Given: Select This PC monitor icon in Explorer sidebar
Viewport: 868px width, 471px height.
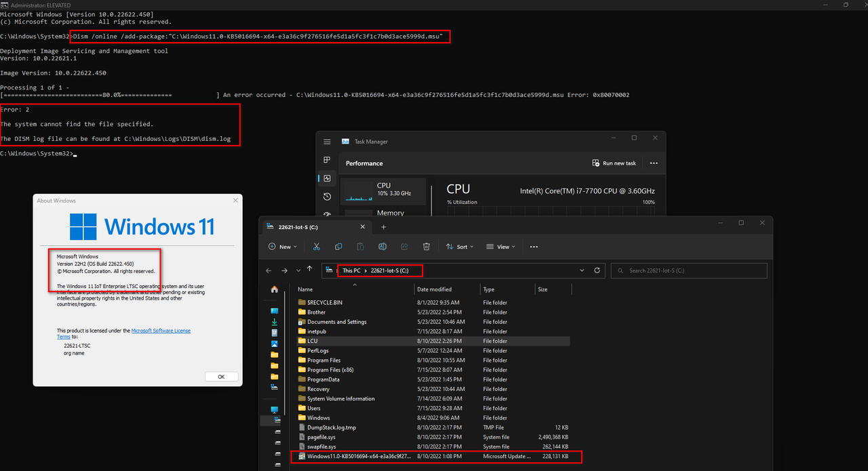Looking at the screenshot, I should [275, 410].
